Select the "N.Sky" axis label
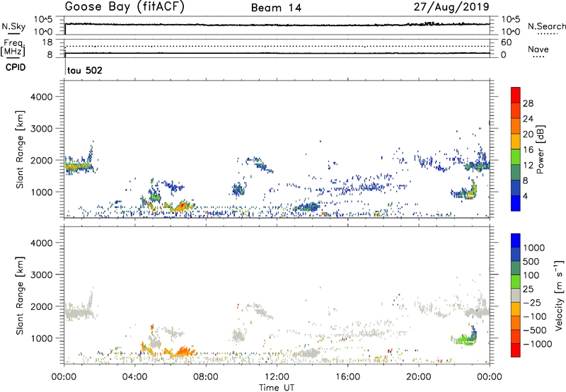 pyautogui.click(x=13, y=26)
